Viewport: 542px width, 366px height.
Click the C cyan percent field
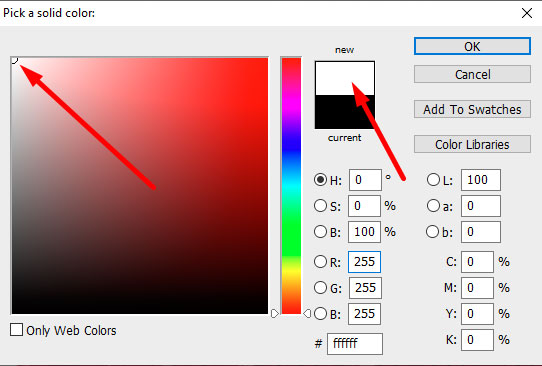(477, 262)
